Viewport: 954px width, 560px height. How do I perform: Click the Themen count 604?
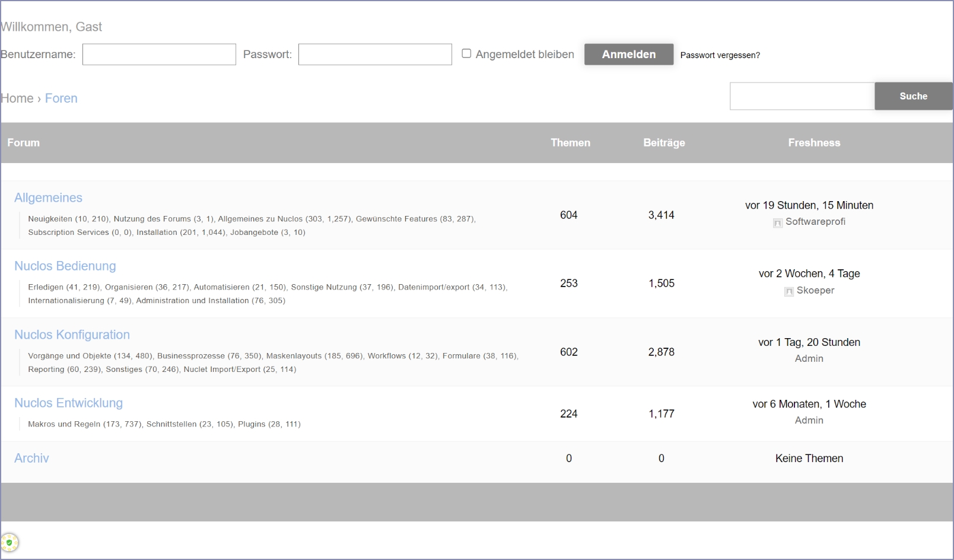tap(569, 215)
